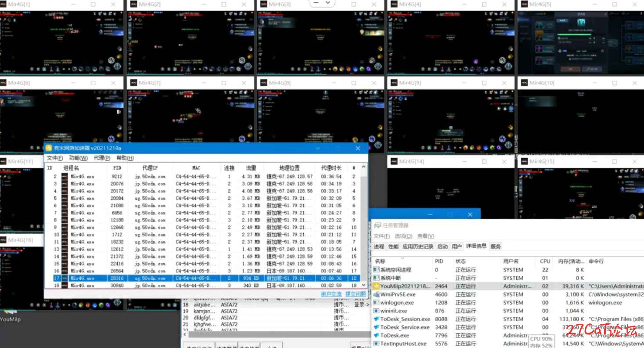
Task: Click the YouMilp20211218 process icon in Task Manager
Action: click(x=376, y=286)
